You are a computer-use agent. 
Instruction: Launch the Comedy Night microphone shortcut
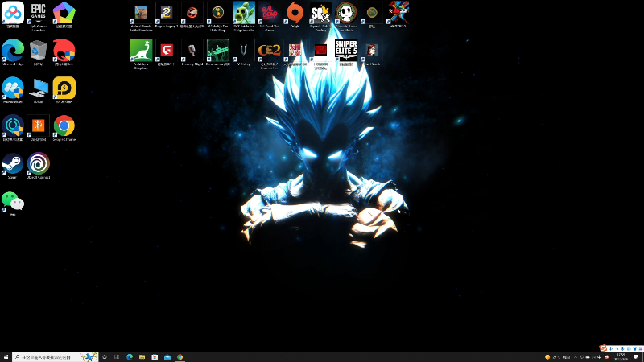[x=192, y=52]
